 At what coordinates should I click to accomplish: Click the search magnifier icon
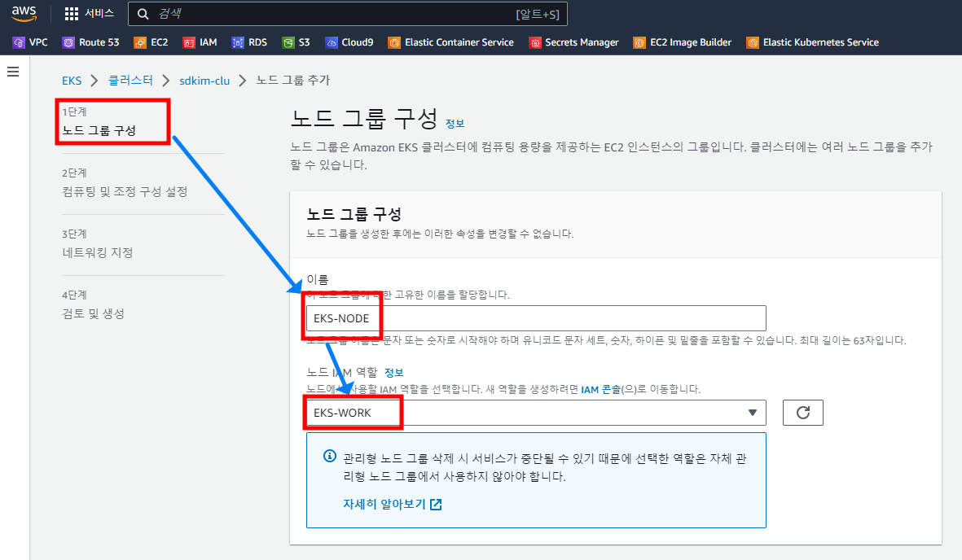coord(143,14)
